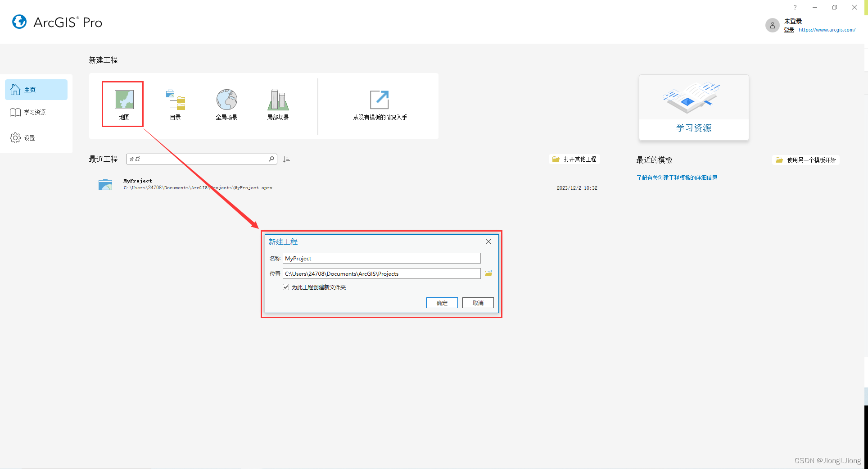868x469 pixels.
Task: Click the Location (位置) path field
Action: (x=381, y=273)
